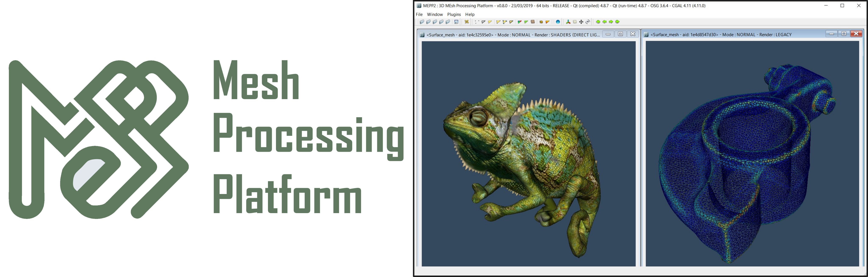The height and width of the screenshot is (277, 868).
Task: Toggle the lighting (sun) icon
Action: tap(541, 22)
